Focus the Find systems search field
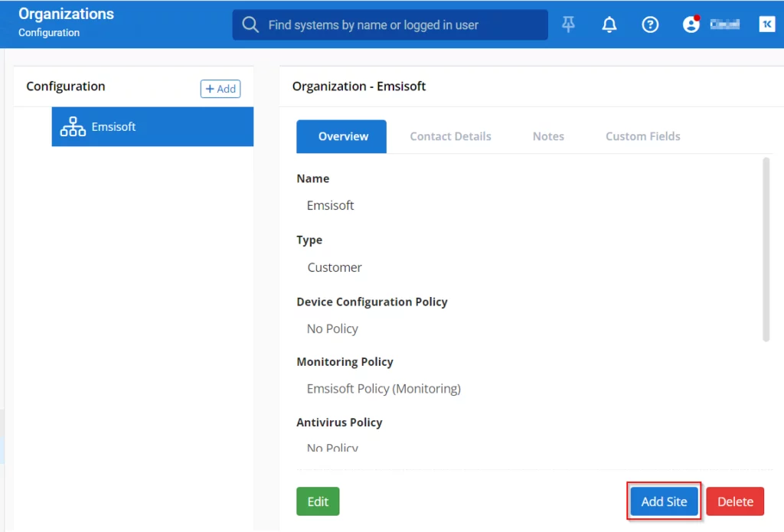Image resolution: width=784 pixels, height=532 pixels. point(398,25)
